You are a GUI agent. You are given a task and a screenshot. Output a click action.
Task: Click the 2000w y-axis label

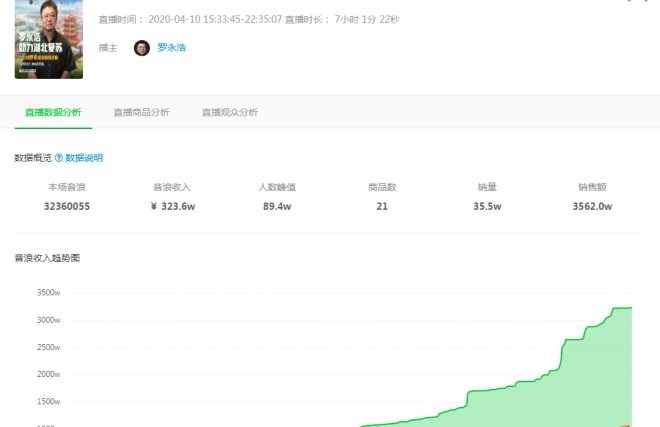(48, 374)
